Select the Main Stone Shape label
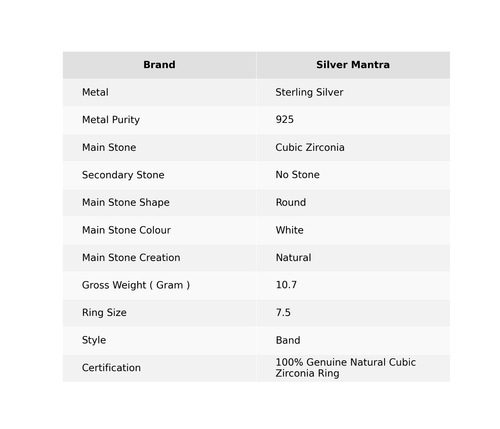This screenshot has height=429, width=500. coord(126,202)
